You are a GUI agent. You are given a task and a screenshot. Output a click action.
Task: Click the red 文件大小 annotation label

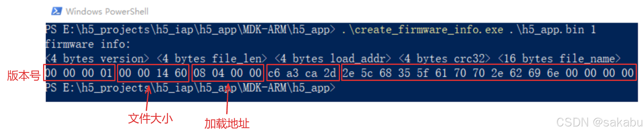click(x=150, y=118)
